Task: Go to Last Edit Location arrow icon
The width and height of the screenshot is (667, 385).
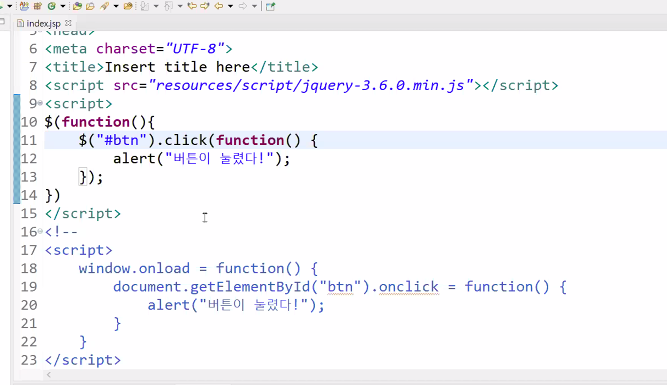Action: (192, 6)
